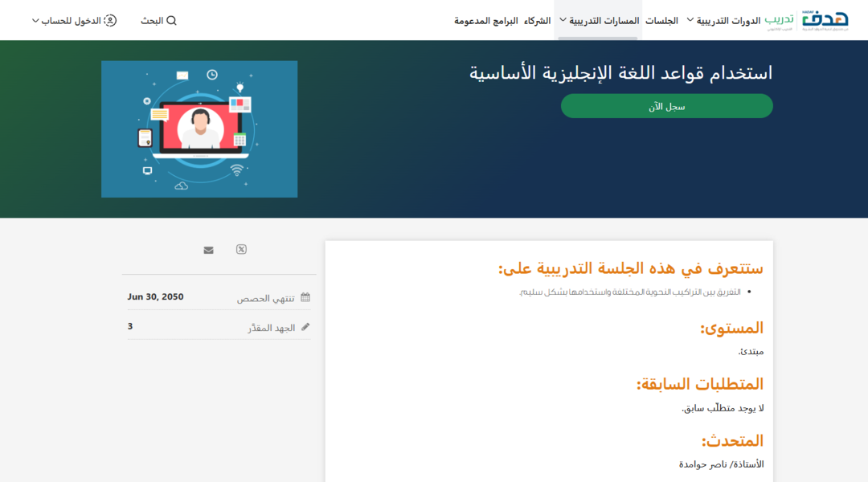Click the level value مبتدئ
The width and height of the screenshot is (868, 482).
(751, 351)
